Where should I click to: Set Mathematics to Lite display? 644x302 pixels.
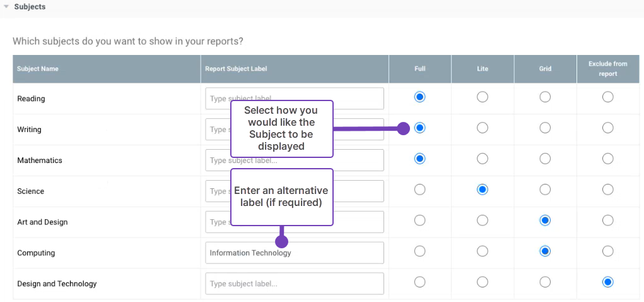tap(482, 159)
